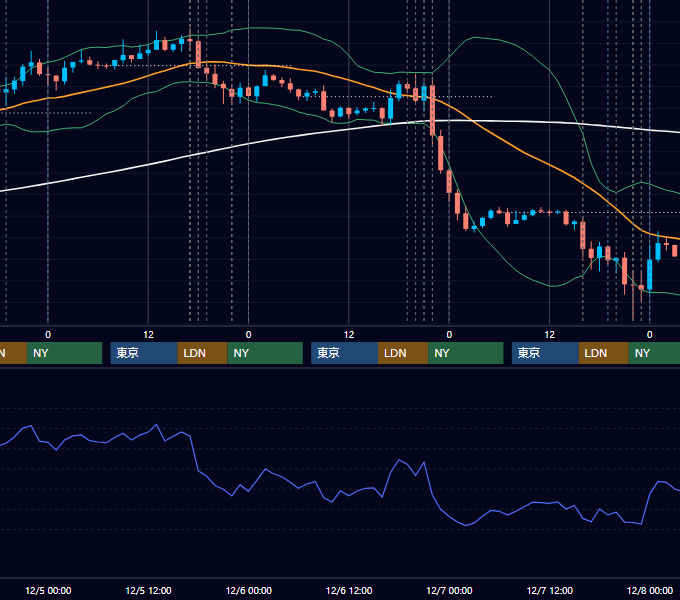The width and height of the screenshot is (680, 600).
Task: Select the 東京 session block above 12/6 12:00
Action: 344,353
